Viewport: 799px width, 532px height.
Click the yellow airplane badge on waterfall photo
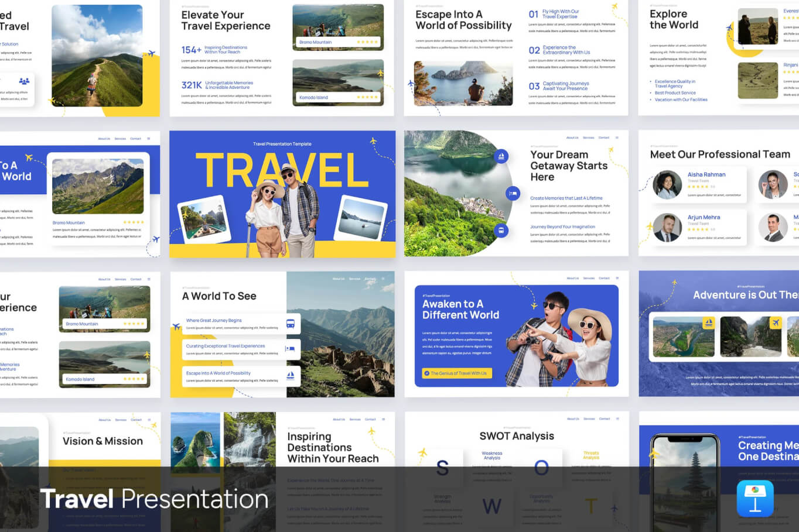coord(776,323)
